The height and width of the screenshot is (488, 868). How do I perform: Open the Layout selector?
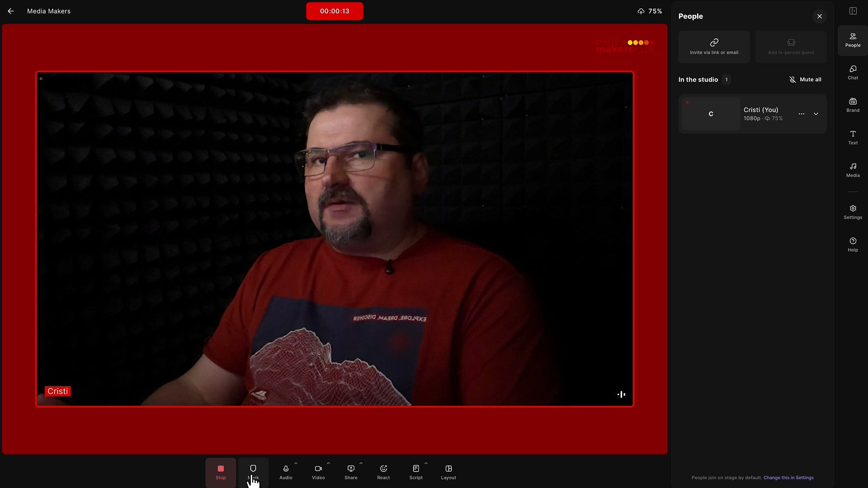coord(448,472)
